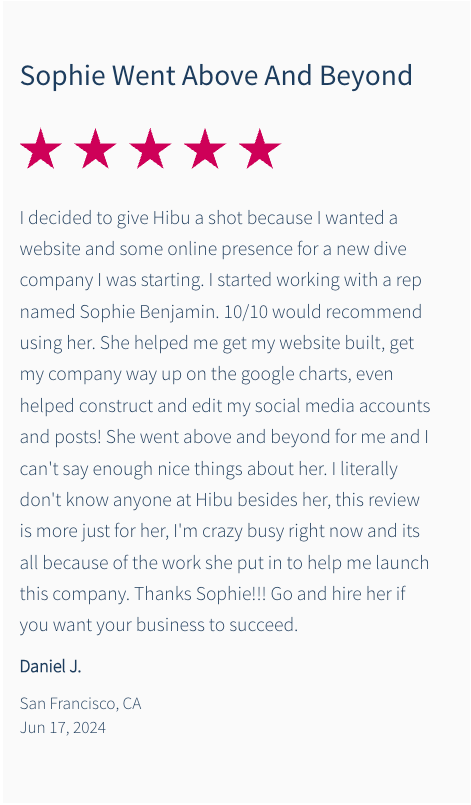The height and width of the screenshot is (805, 471).
Task: Click the second pink rating star
Action: tap(96, 148)
